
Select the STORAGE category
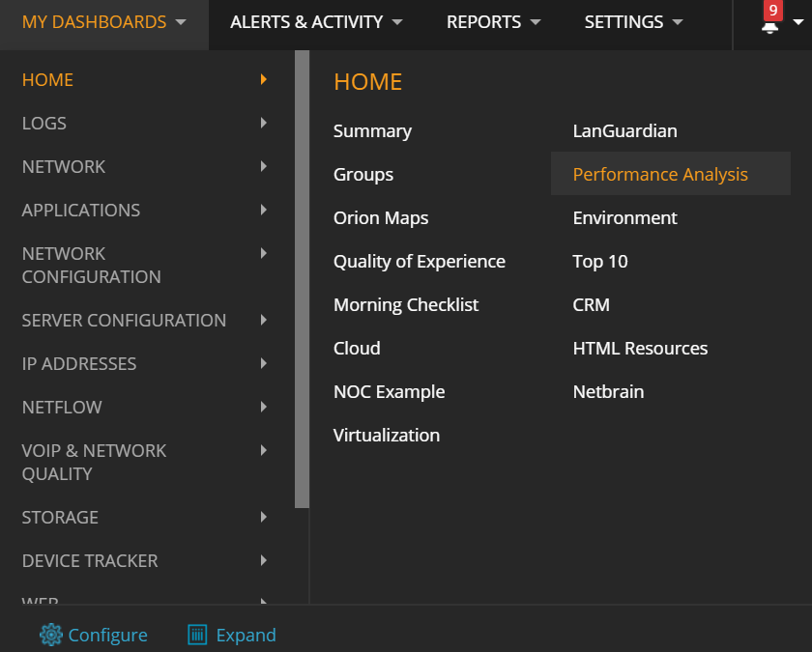pyautogui.click(x=60, y=517)
